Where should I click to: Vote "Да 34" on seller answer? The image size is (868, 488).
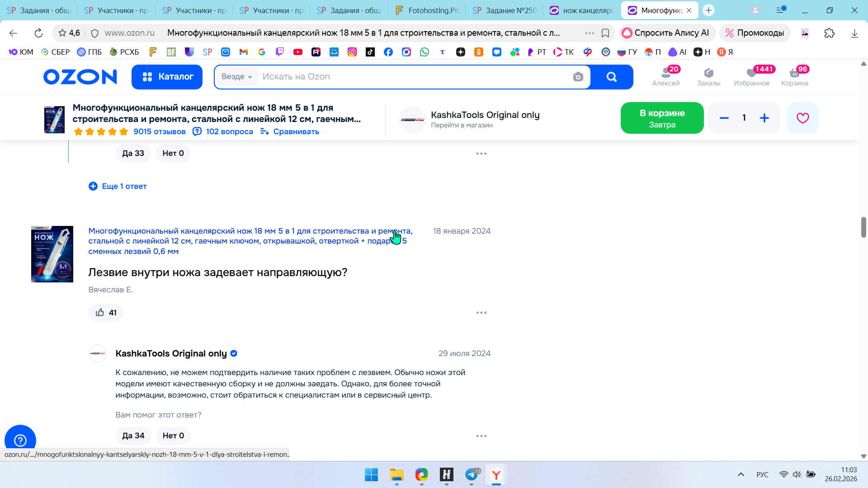click(133, 436)
